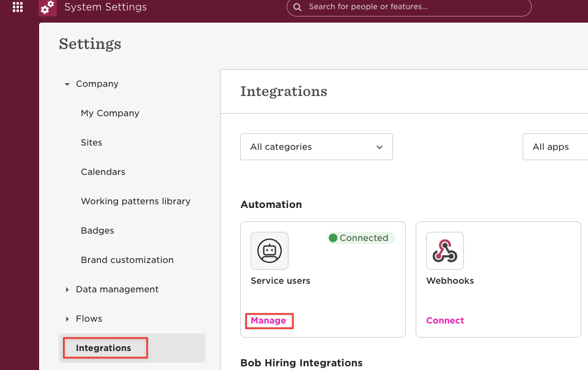This screenshot has width=588, height=370.
Task: Click the Webhooks logo icon
Action: click(445, 251)
